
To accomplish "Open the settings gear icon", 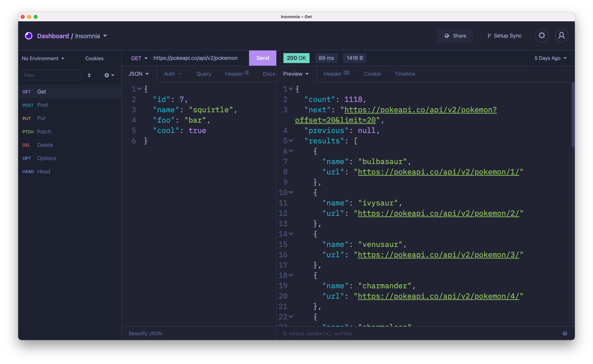I will 542,36.
